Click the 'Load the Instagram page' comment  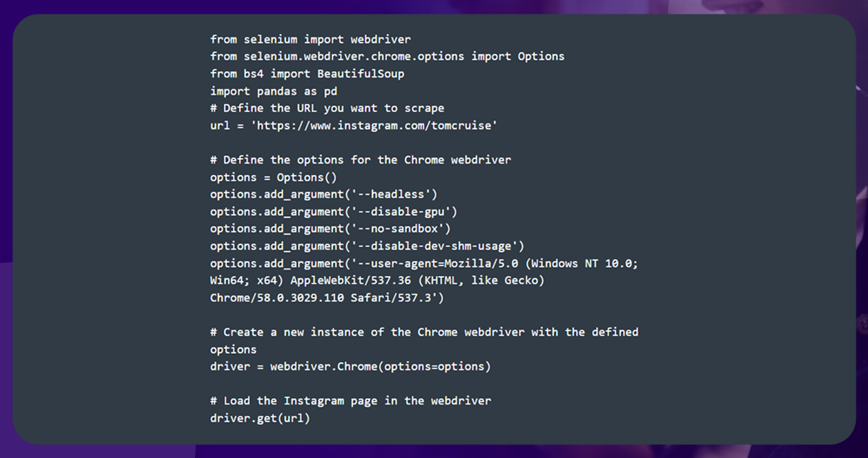(350, 401)
